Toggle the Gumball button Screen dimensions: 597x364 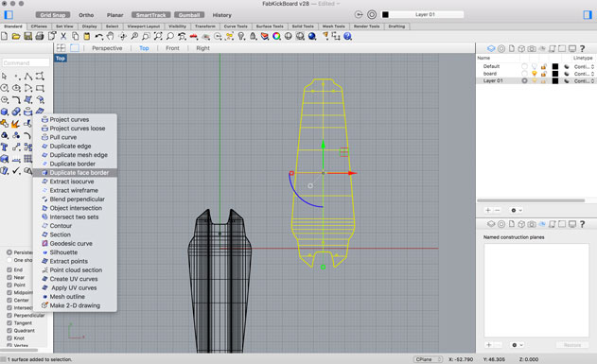(x=189, y=15)
